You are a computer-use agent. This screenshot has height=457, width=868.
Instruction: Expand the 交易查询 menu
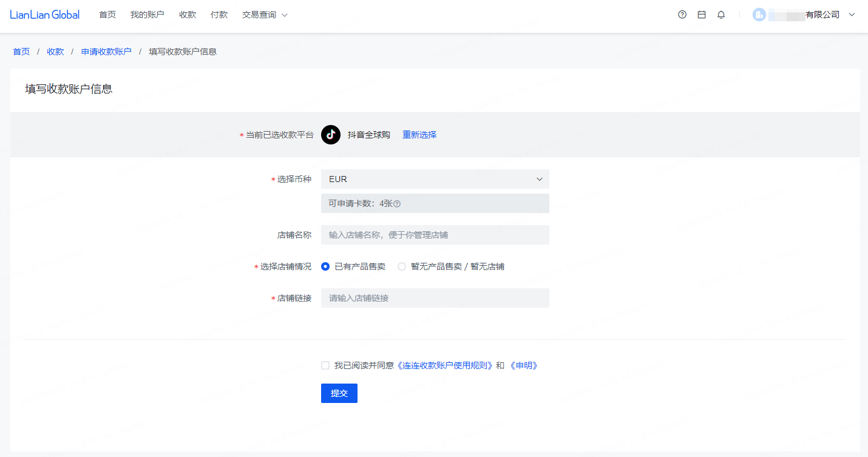click(265, 15)
